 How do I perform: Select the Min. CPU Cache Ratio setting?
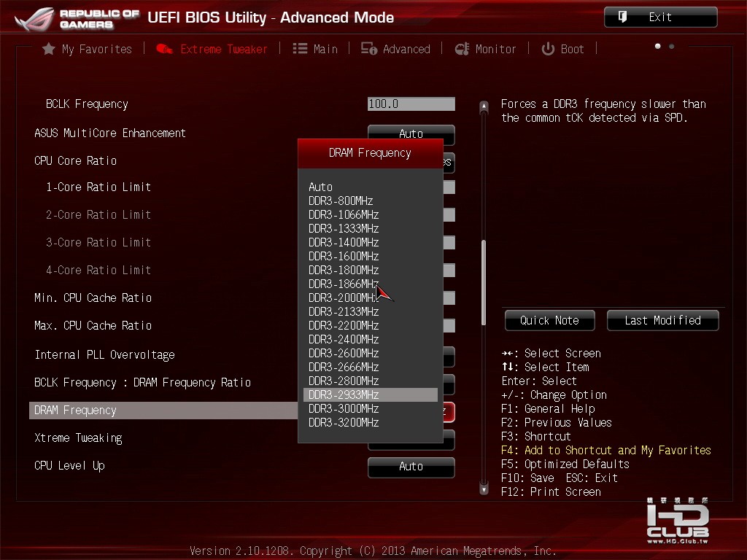pos(93,297)
